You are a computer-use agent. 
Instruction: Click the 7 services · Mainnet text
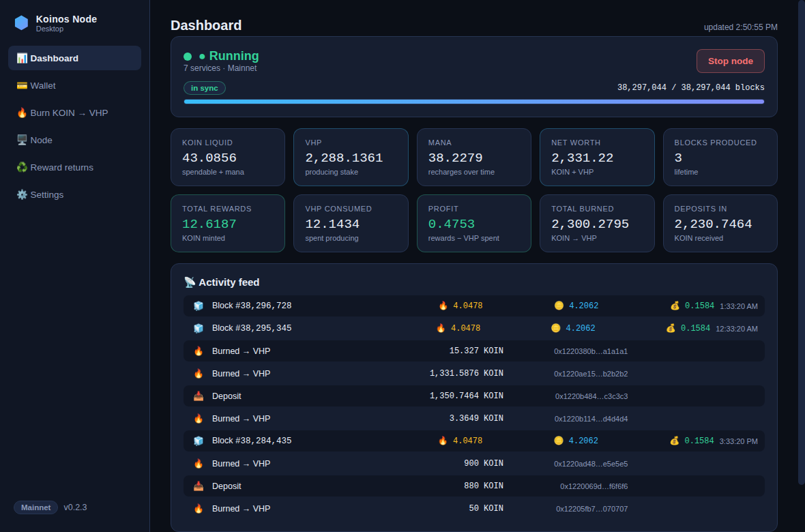(220, 68)
